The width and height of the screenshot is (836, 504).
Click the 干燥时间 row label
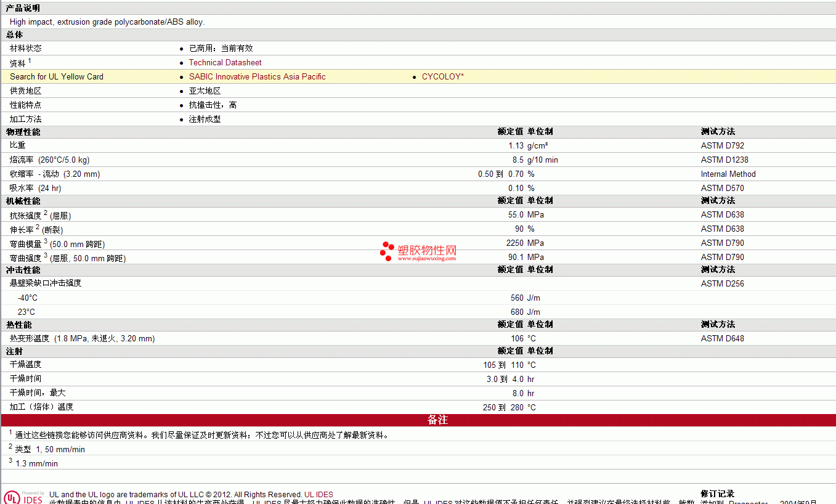coord(26,379)
